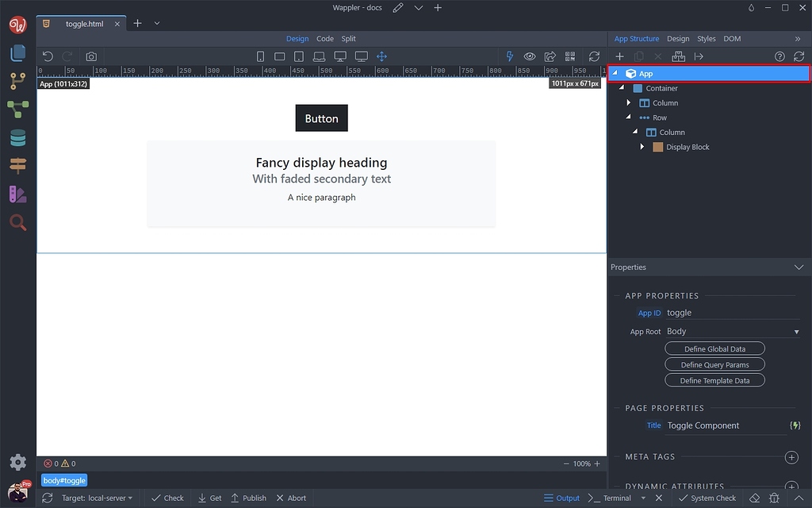Click the QR code preview icon
Screen dimensions: 812x508
click(569, 56)
